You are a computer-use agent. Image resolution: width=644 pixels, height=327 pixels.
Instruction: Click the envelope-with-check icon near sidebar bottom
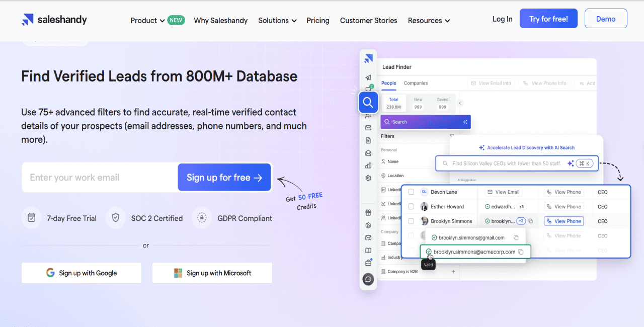pyautogui.click(x=368, y=237)
